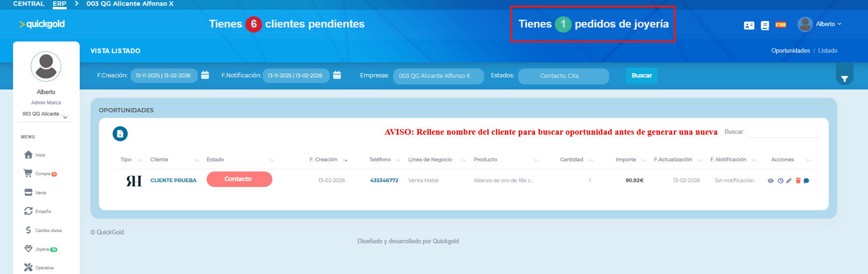Export the list with Excel file icon
Screen dimensions: 868x274
tap(120, 134)
